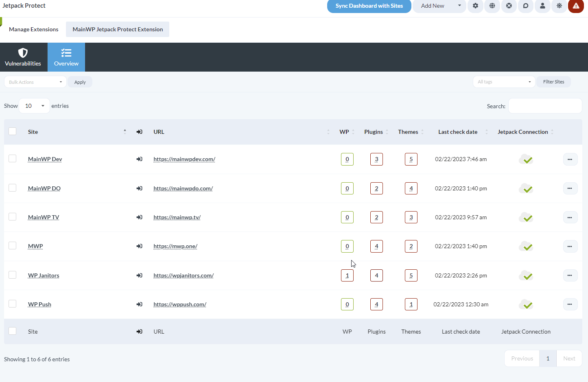This screenshot has width=588, height=382.
Task: Check the select-all sites checkbox
Action: (x=12, y=131)
